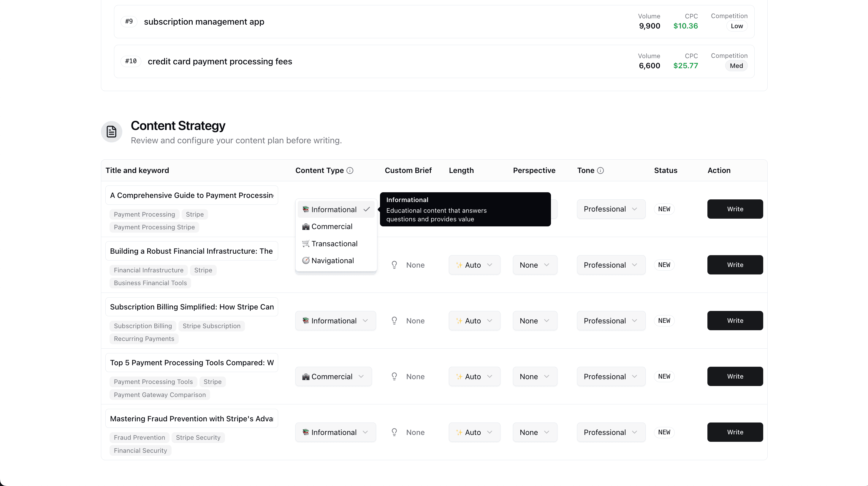Select Commercial option in the open dropdown
This screenshot has height=486, width=868.
[x=332, y=226]
